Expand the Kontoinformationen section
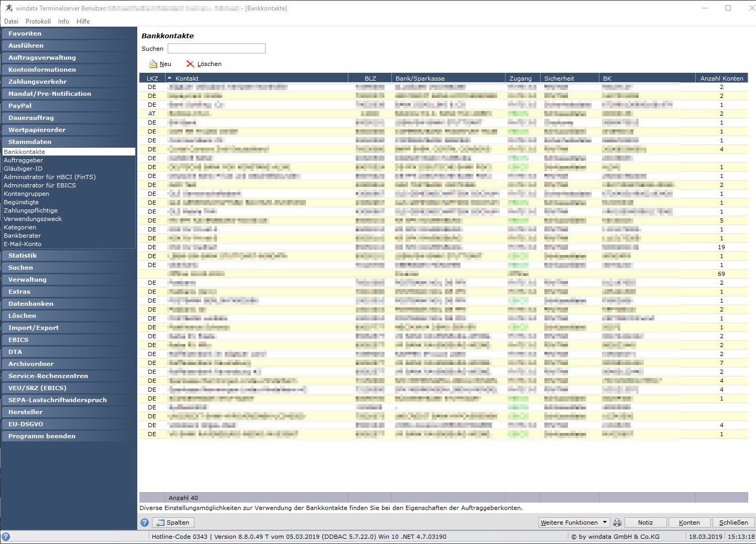 tap(69, 70)
